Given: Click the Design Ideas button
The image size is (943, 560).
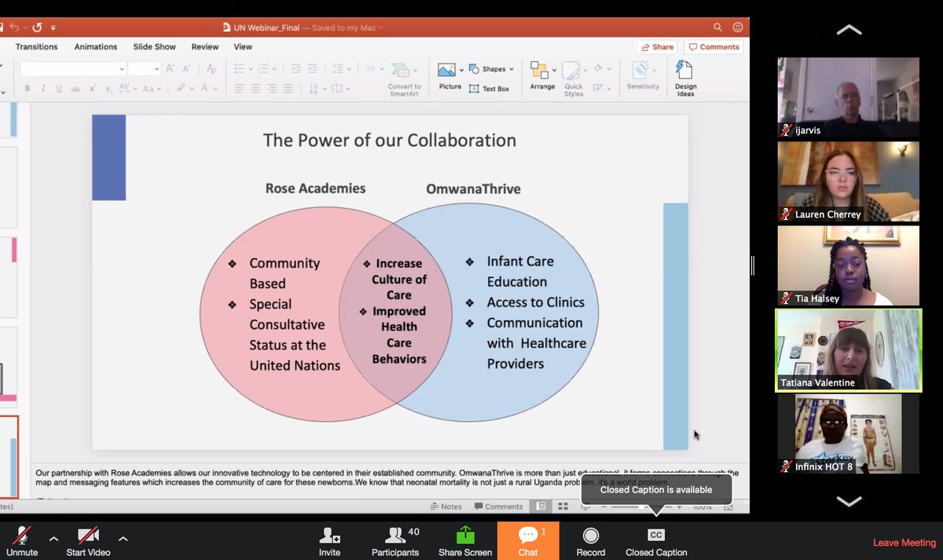Looking at the screenshot, I should click(685, 79).
